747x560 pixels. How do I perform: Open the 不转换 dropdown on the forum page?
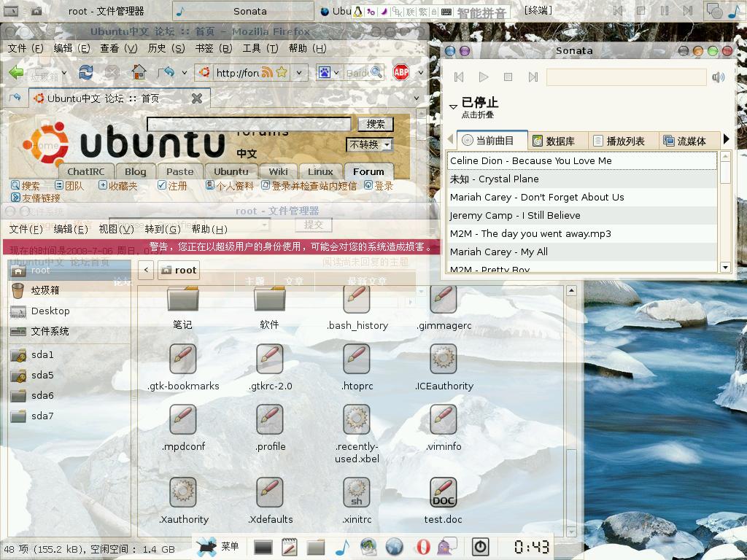370,145
